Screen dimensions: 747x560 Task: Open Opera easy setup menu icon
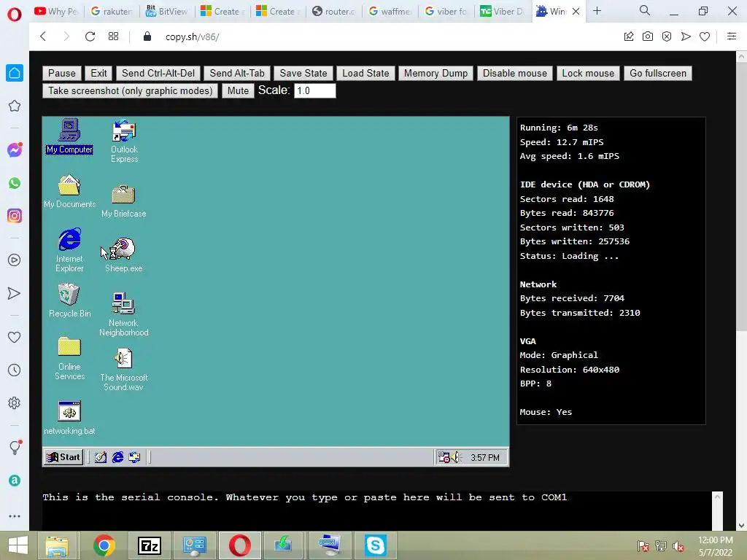(732, 36)
